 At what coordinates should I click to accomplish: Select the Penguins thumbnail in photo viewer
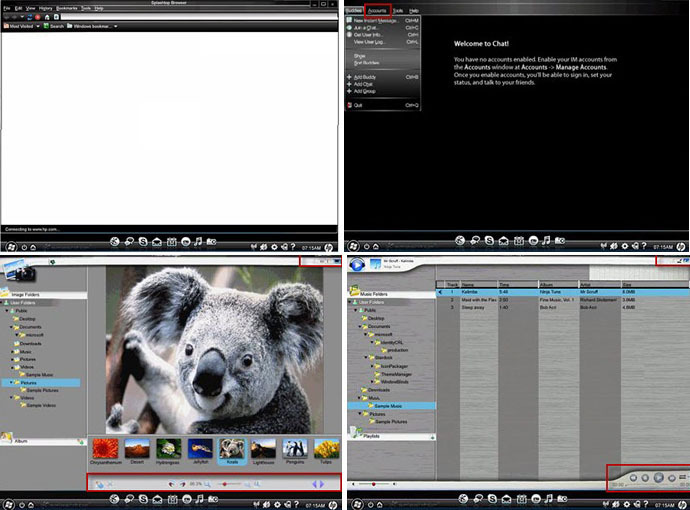[295, 449]
